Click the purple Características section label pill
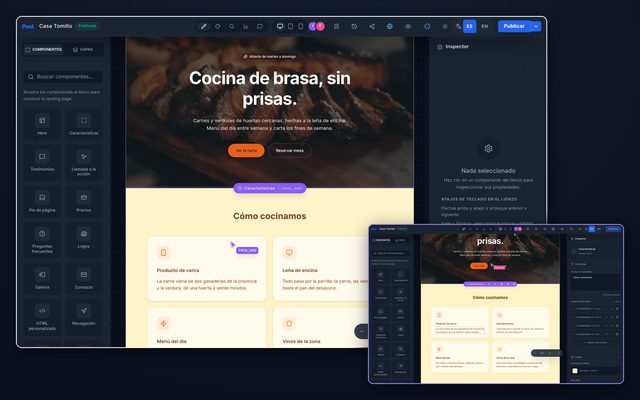The width and height of the screenshot is (640, 400). click(x=269, y=188)
